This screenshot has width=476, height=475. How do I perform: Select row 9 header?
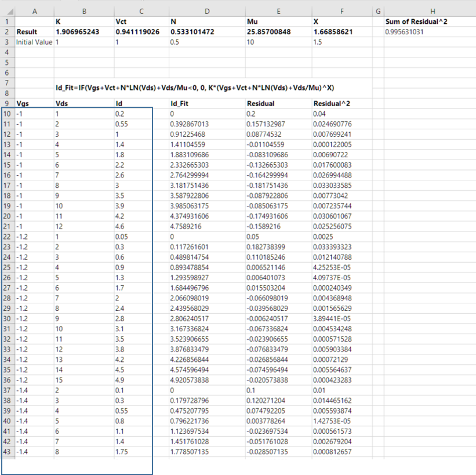[8, 104]
